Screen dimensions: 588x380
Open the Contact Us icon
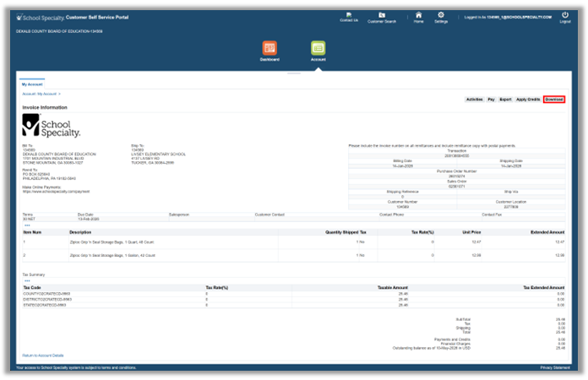click(349, 17)
